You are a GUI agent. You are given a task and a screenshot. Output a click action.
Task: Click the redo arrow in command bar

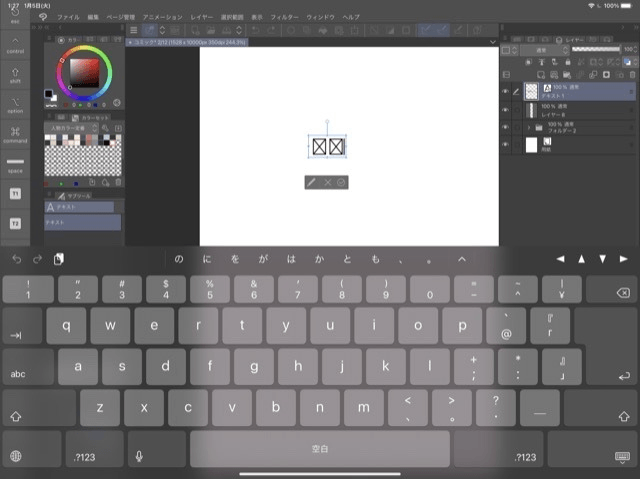[x=271, y=30]
